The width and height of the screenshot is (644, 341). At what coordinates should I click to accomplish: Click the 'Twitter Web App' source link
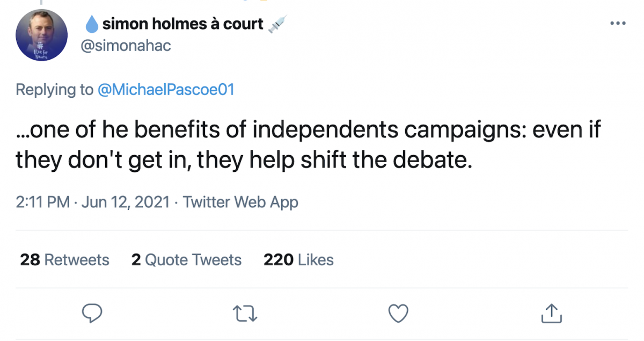pos(240,202)
